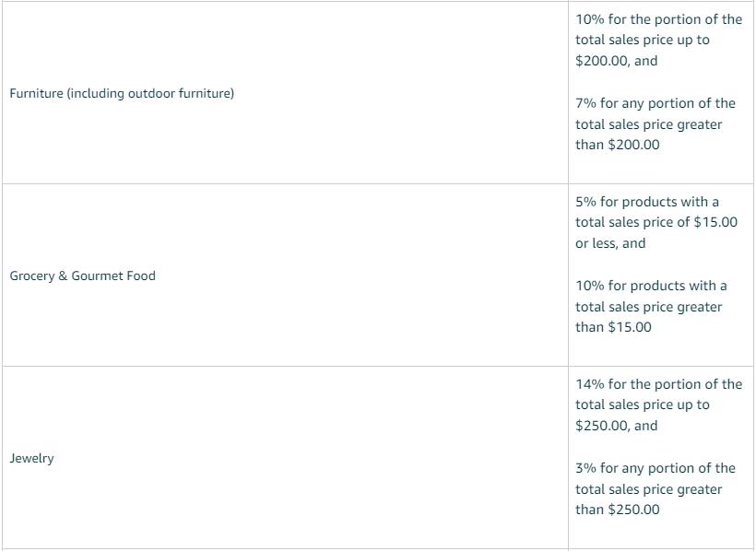Click the "$250.00, and" text for Jewelry
The height and width of the screenshot is (551, 756).
coord(617,426)
